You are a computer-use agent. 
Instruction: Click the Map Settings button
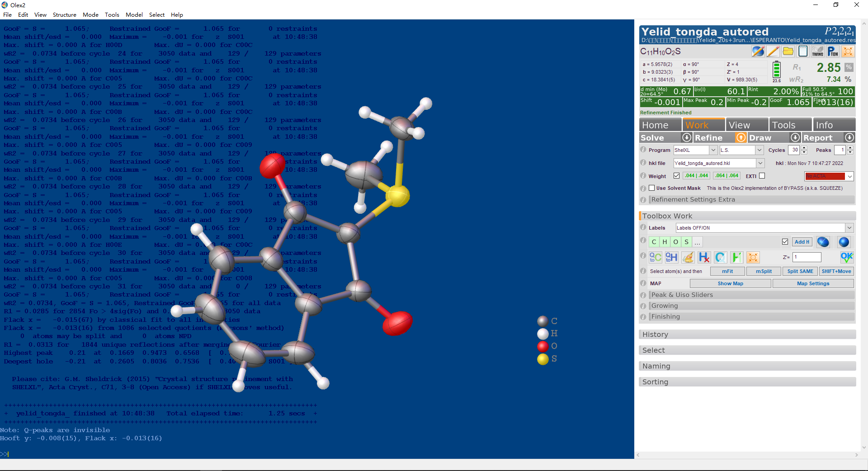point(813,283)
